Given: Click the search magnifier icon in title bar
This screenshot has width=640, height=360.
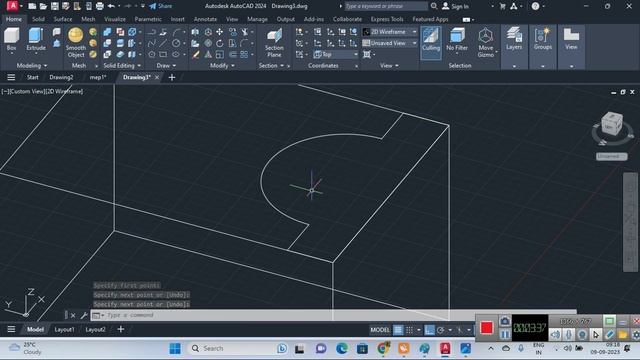Looking at the screenshot, I should pos(434,6).
